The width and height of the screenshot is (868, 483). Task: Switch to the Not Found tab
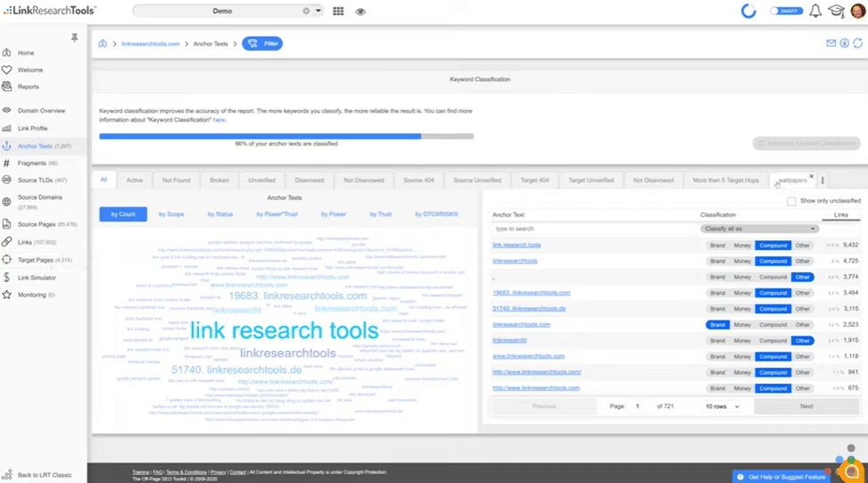pyautogui.click(x=176, y=180)
